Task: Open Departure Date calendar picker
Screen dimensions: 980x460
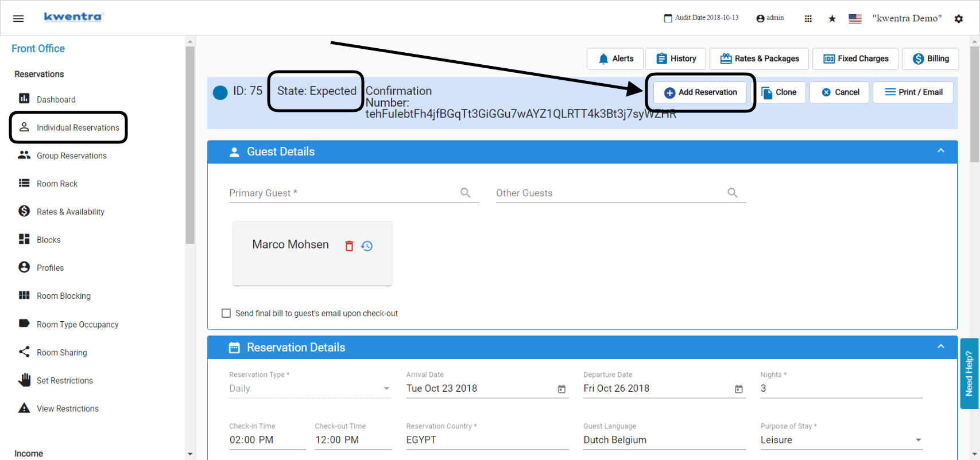Action: click(x=739, y=389)
